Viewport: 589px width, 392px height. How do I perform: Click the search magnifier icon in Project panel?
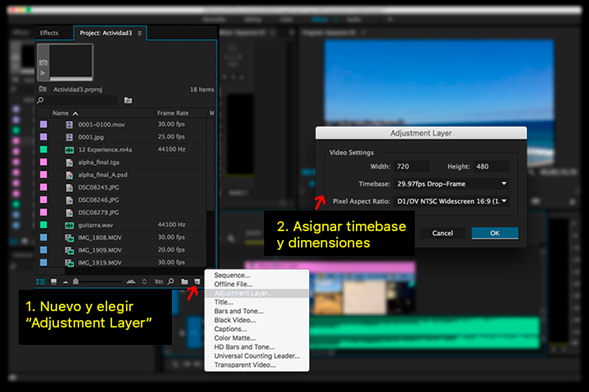(x=41, y=100)
